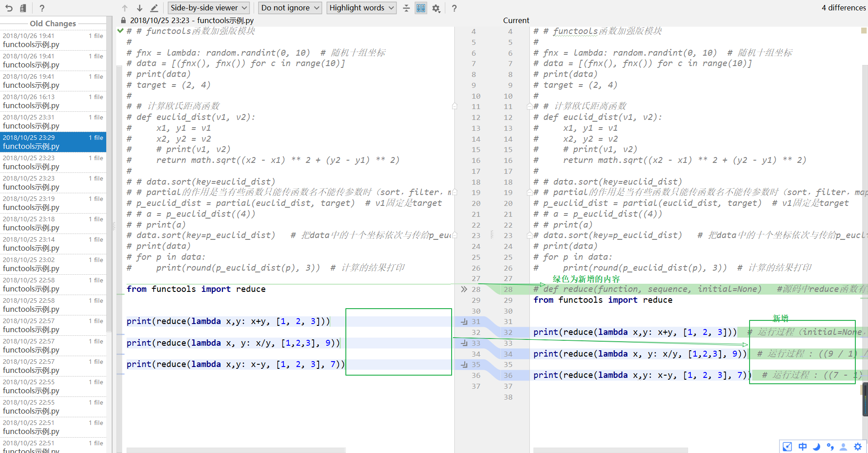Switch input method between Chinese and English
Screen dimensions: 868x453
802,447
